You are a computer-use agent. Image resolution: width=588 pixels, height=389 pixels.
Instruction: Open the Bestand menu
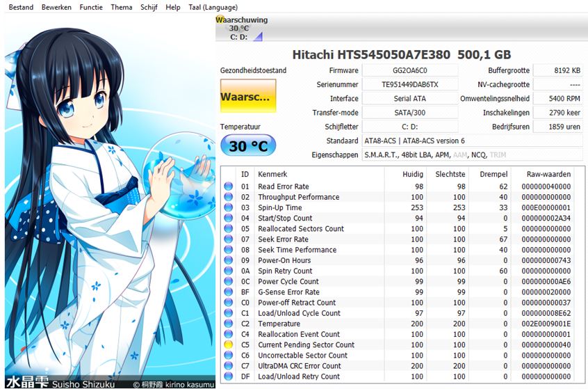click(21, 7)
